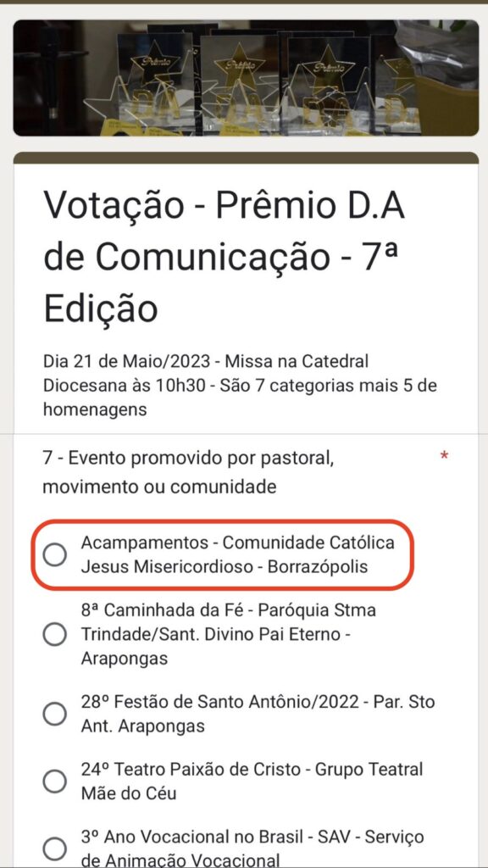Click the Dia 21 de Maio/2023 description text
The width and height of the screenshot is (488, 868).
(x=240, y=386)
